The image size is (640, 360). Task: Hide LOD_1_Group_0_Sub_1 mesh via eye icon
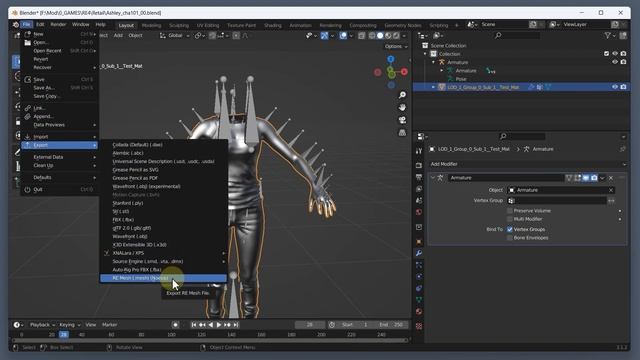point(615,87)
